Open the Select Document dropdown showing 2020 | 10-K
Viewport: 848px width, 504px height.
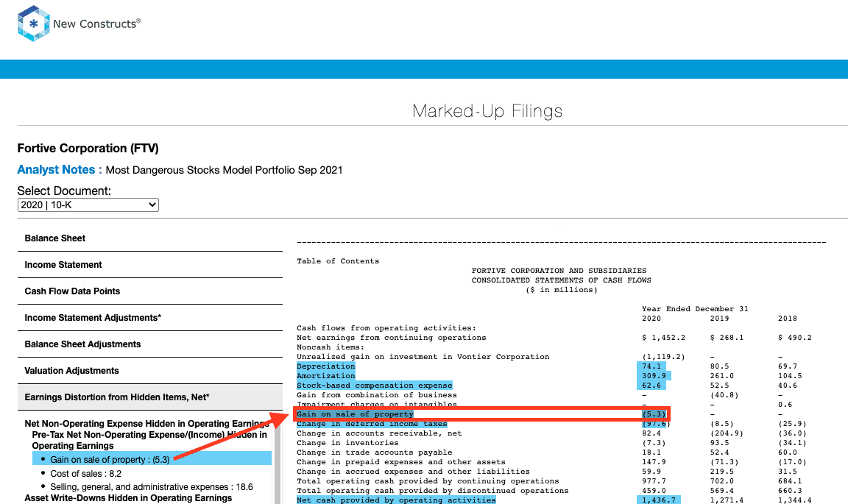point(88,205)
